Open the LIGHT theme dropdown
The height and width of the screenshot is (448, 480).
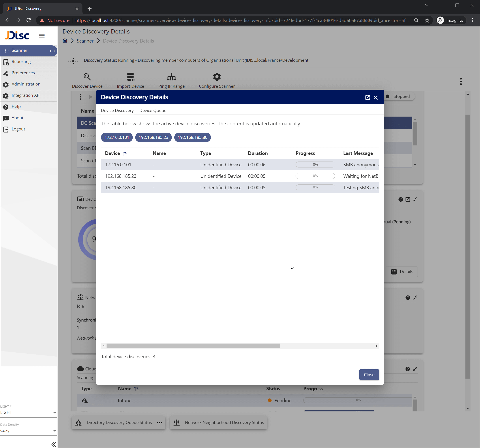point(28,412)
